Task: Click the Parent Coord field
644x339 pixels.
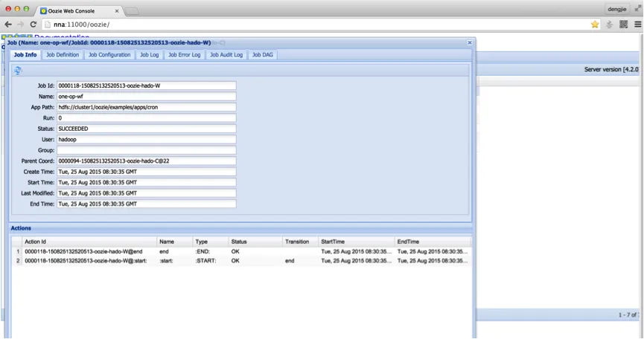Action: click(146, 161)
